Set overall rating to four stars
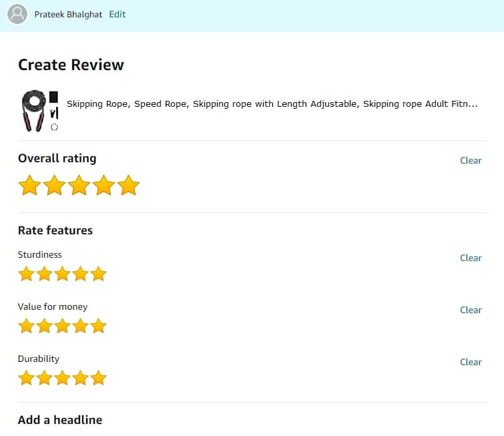Screen dimensions: 504x436 tap(103, 186)
